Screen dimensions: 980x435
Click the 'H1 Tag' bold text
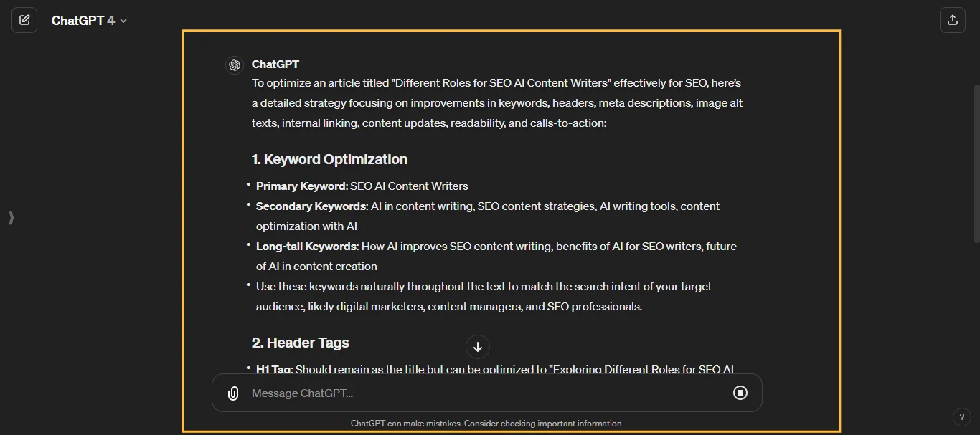[274, 370]
